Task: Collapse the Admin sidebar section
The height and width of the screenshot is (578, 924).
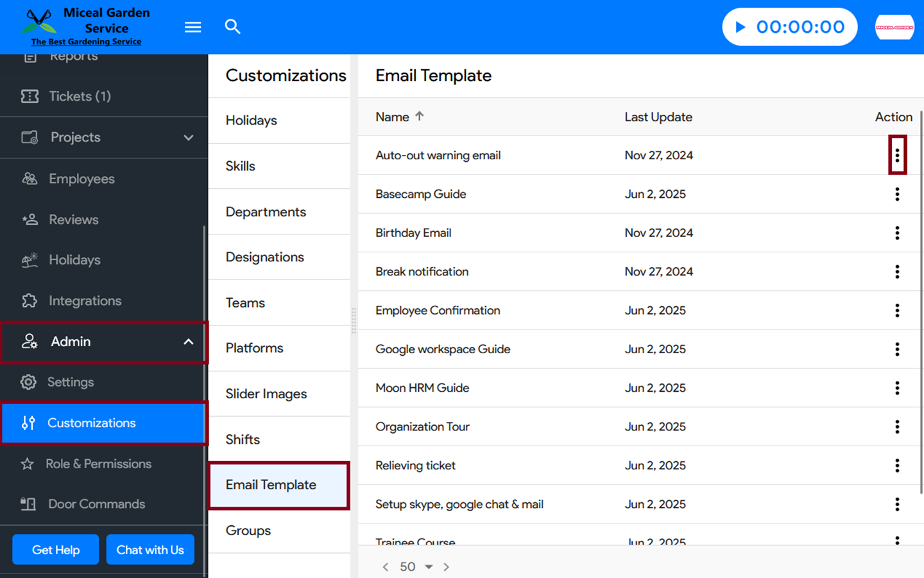Action: coord(188,342)
